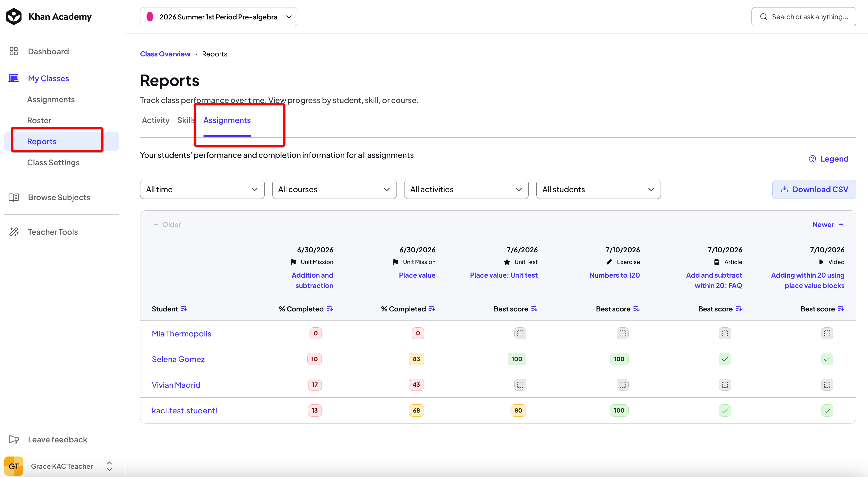Click Selena Gomez's 83 Place value score

[416, 359]
